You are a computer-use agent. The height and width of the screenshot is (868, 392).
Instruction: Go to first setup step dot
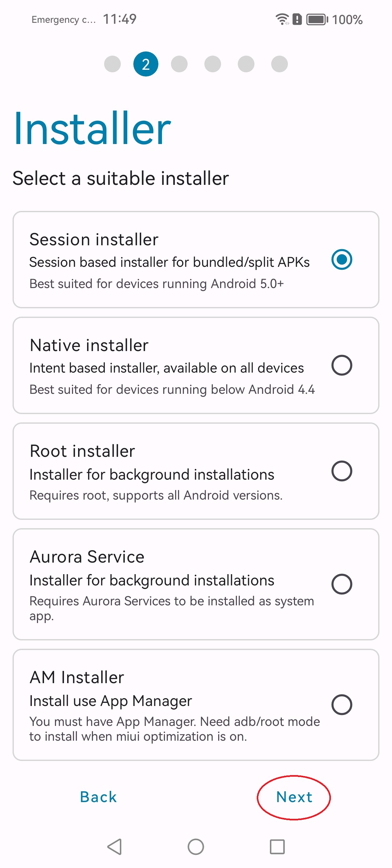(x=112, y=64)
